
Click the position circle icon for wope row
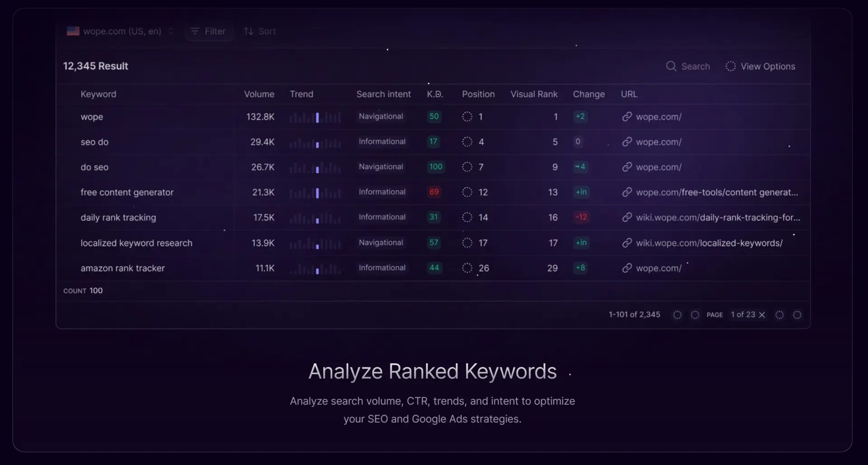point(467,117)
